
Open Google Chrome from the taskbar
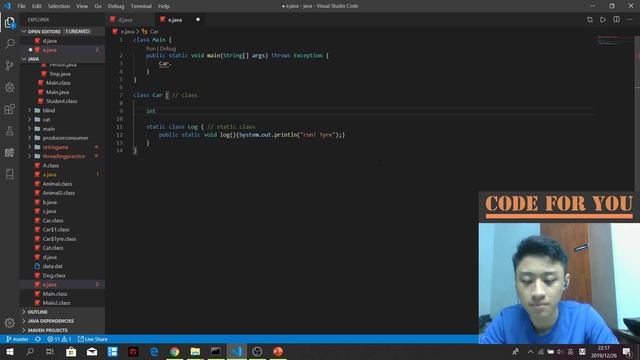pos(175,351)
